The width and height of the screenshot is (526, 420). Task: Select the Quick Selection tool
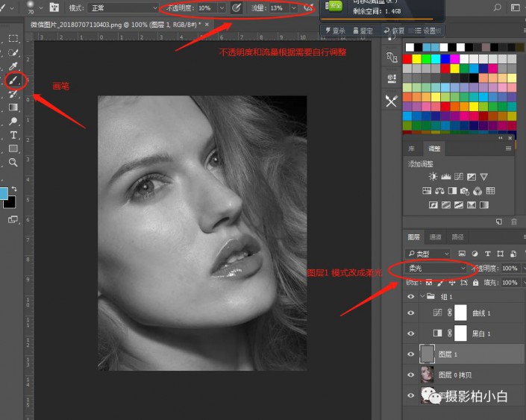coord(13,52)
